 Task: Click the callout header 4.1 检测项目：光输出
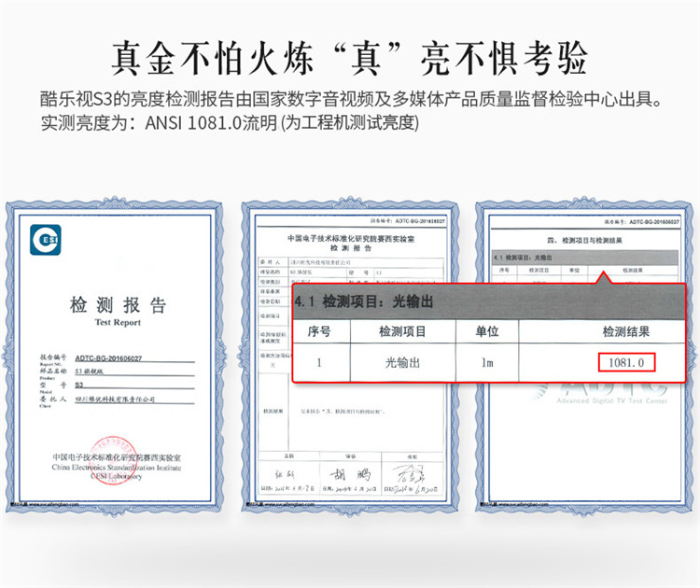[x=364, y=301]
